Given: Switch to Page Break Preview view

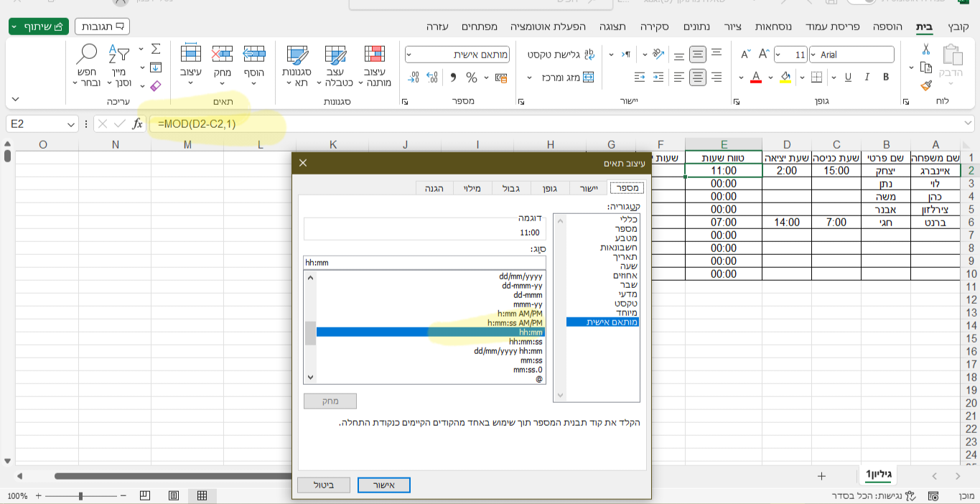Looking at the screenshot, I should [145, 495].
